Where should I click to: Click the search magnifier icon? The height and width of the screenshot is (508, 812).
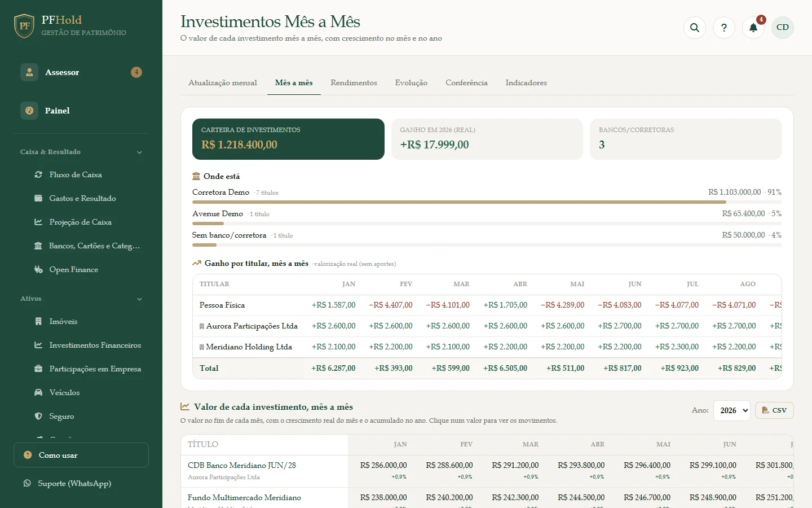click(695, 27)
